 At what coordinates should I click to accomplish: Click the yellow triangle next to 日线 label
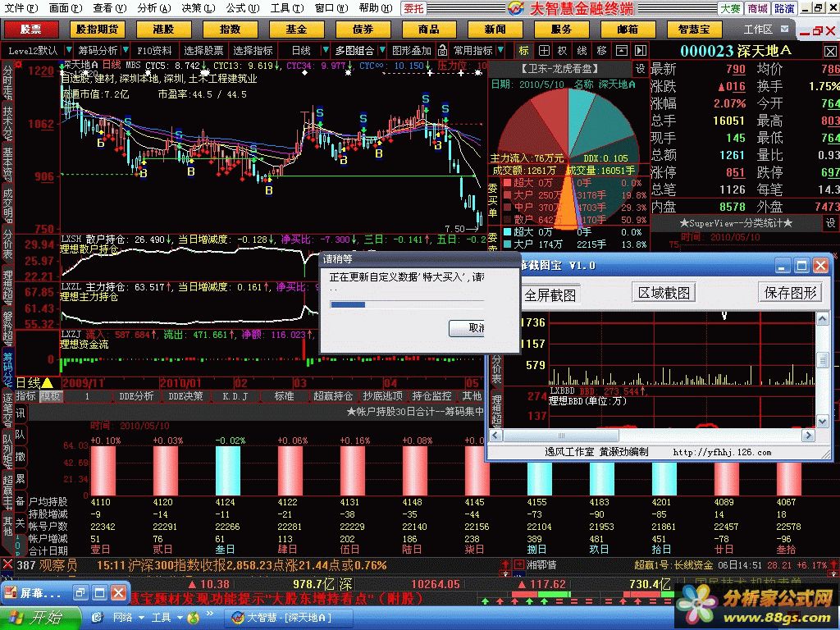(x=47, y=383)
